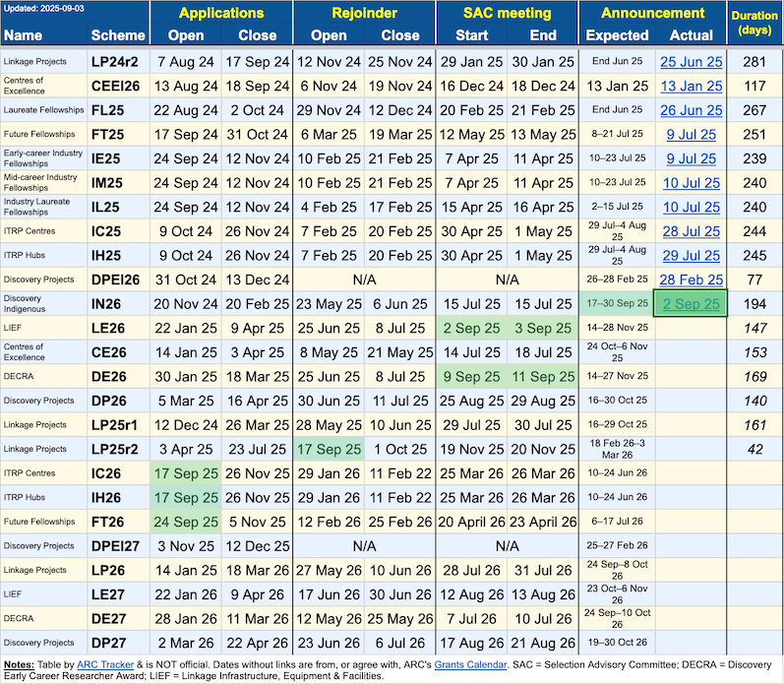Click the green 17 Sep 25 cell in LP25r2 row
784x684 pixels.
coord(330,449)
